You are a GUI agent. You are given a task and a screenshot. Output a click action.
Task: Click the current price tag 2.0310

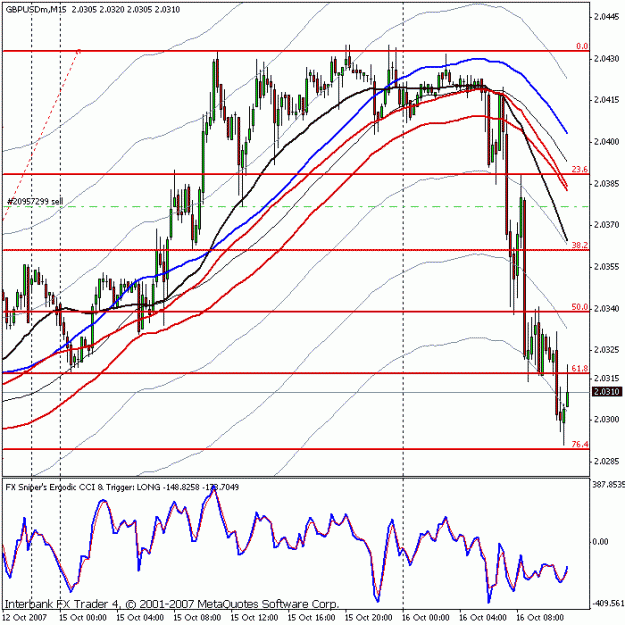[x=607, y=392]
